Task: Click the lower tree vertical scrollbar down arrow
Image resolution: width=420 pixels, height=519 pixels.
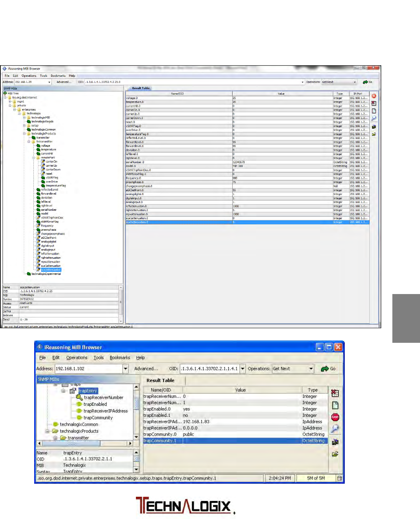Action: (136, 437)
